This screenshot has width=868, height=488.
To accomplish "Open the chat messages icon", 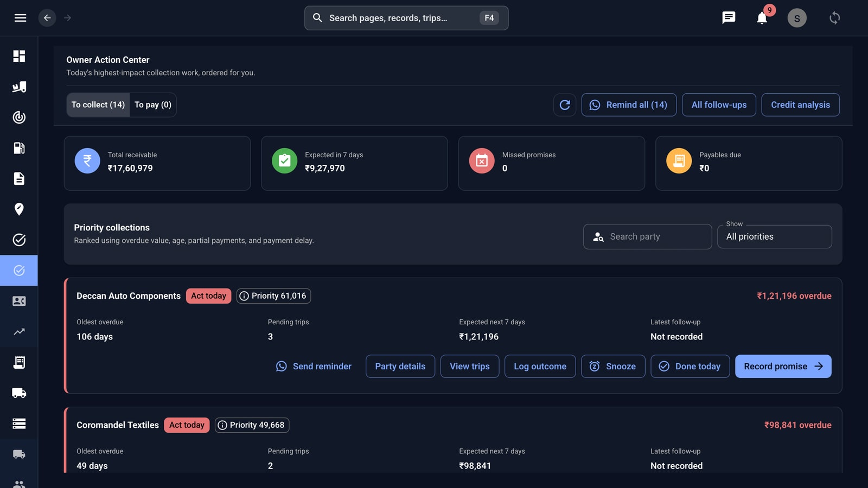I will tap(729, 18).
